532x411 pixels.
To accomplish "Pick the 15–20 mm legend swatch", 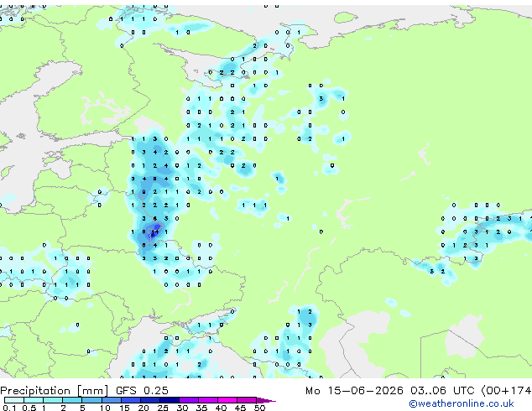I will [130, 400].
